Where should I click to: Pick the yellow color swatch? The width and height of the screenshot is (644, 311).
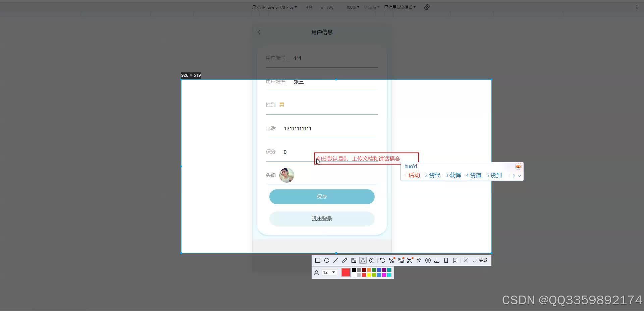click(369, 275)
